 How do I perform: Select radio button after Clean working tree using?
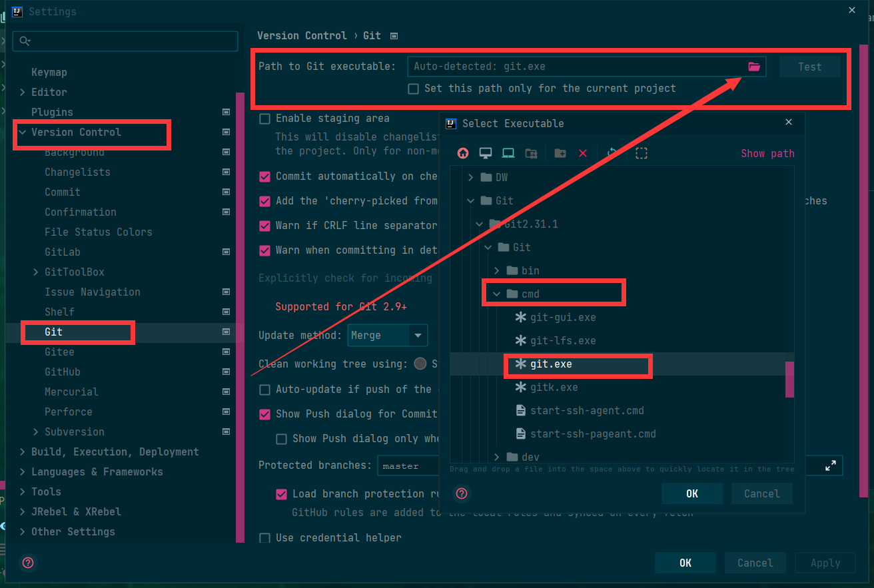pos(420,364)
